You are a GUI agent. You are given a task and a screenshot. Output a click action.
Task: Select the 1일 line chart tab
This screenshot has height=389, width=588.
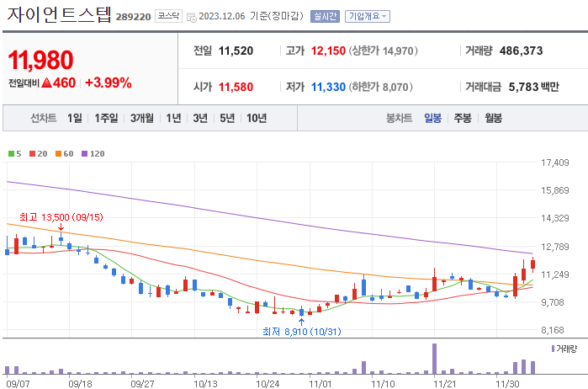75,118
